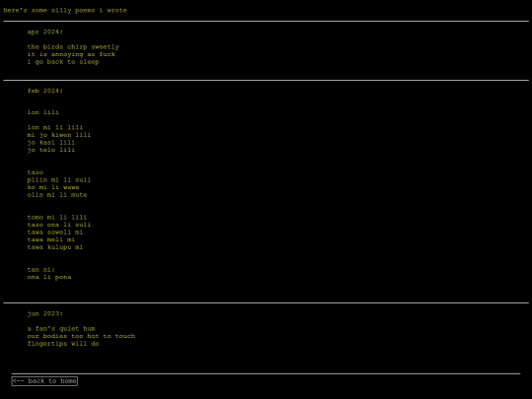Click the single word 'taso' line

coord(35,172)
